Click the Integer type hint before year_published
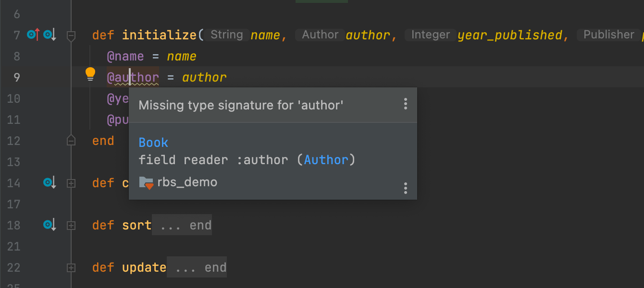 [x=430, y=35]
